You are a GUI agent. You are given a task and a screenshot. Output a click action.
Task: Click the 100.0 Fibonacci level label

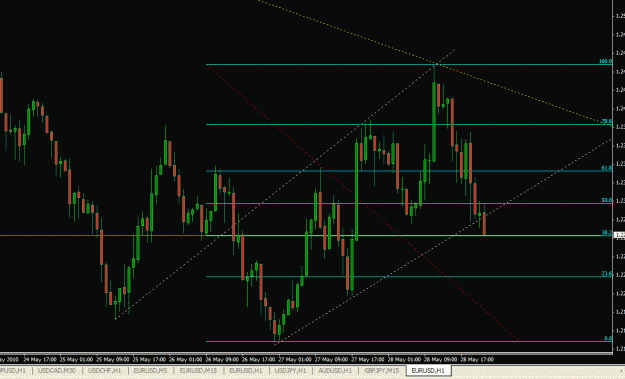coord(605,61)
